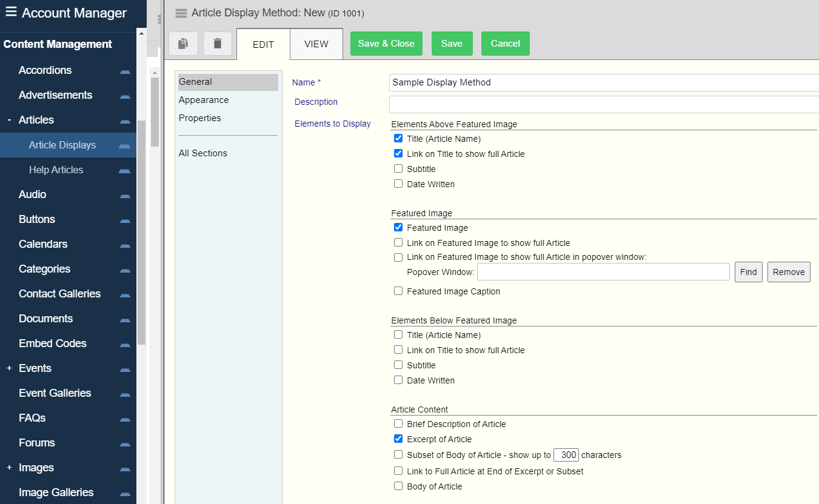This screenshot has height=504, width=819.
Task: Click the tray icon next to Documents
Action: coord(125,319)
